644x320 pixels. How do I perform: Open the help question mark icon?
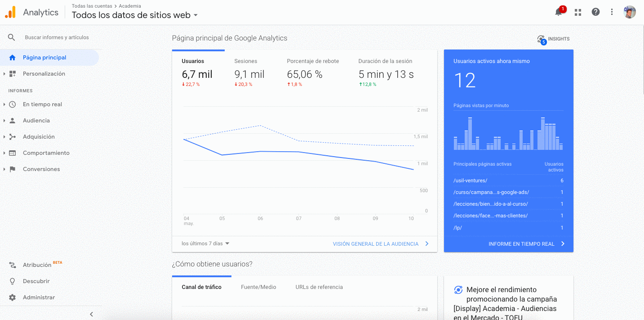pos(595,12)
